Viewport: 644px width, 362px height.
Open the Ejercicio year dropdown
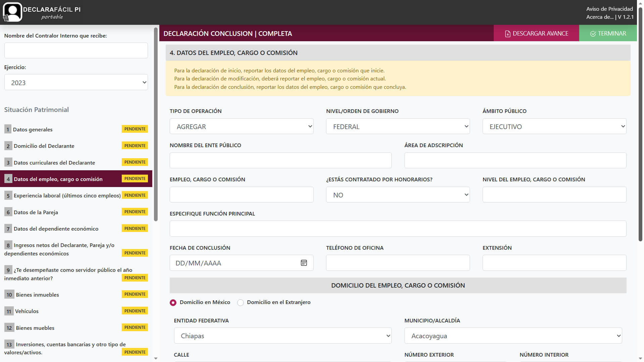tap(76, 82)
